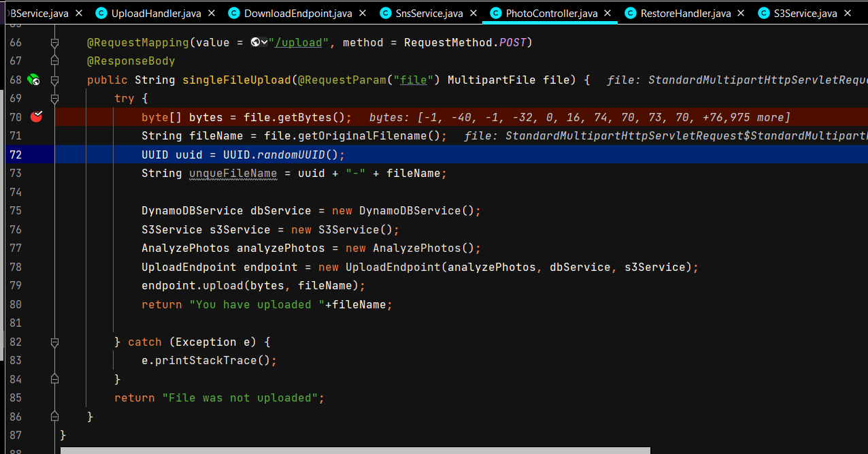Click the underlined unqueFileName variable
This screenshot has height=454, width=868.
(x=233, y=173)
